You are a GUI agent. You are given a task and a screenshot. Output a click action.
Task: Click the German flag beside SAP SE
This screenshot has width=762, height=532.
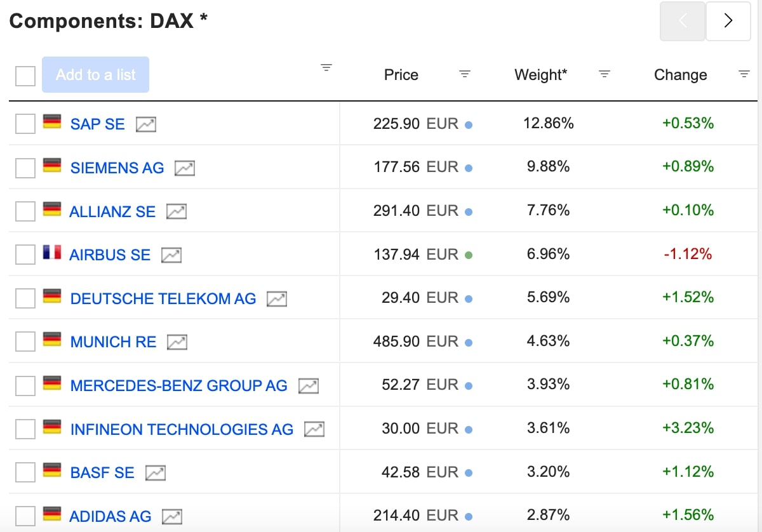pos(52,121)
